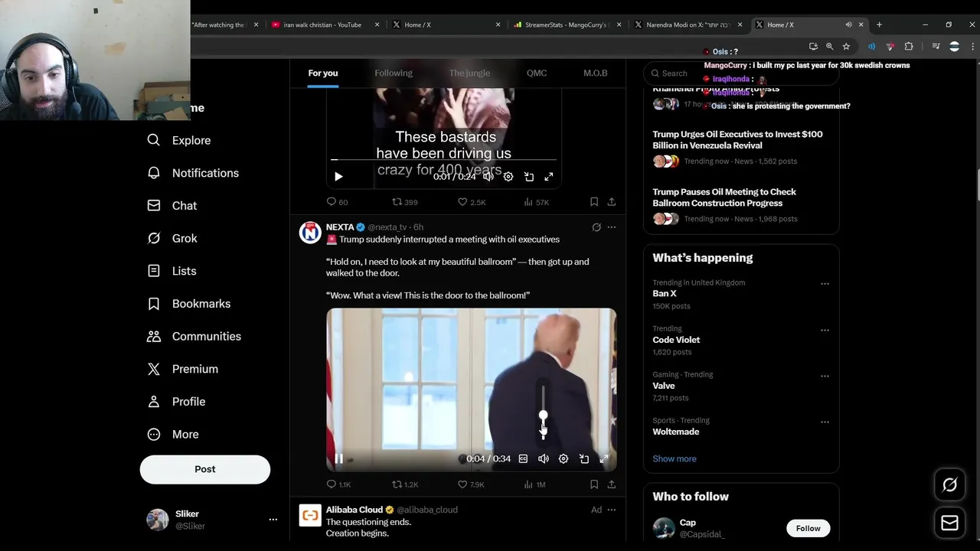The width and height of the screenshot is (980, 551).
Task: Adjust the NEXTA video volume slider handle
Action: click(543, 416)
